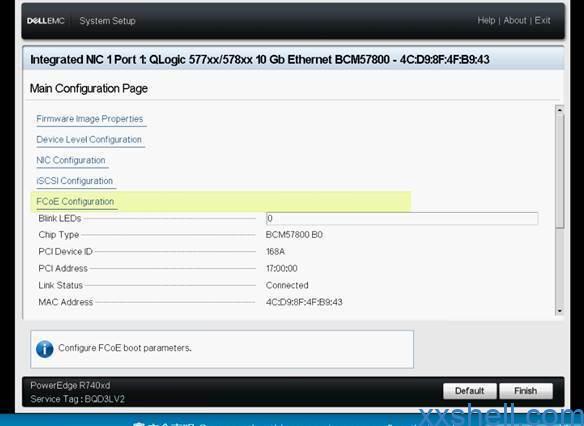Screen dimensions: 584x426
Task: Open Device Level Configuration
Action: pos(89,140)
